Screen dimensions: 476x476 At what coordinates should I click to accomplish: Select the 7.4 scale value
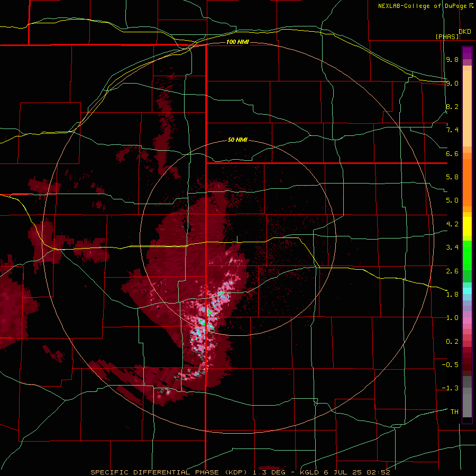click(x=452, y=130)
